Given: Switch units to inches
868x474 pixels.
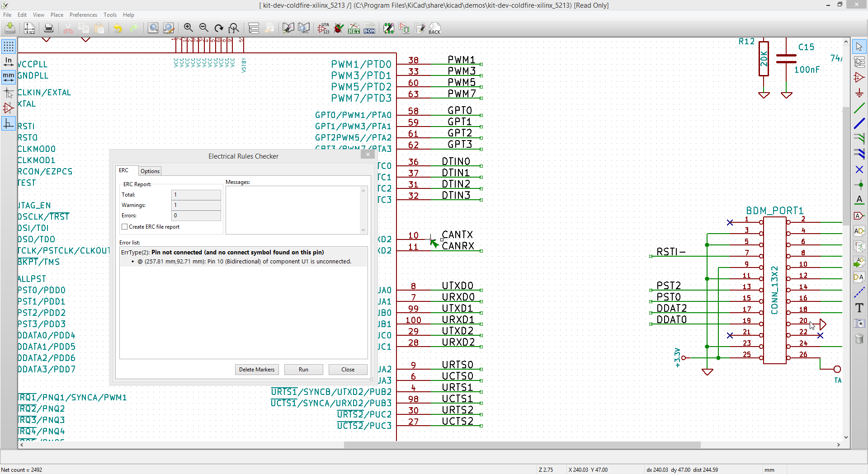Looking at the screenshot, I should [9, 62].
